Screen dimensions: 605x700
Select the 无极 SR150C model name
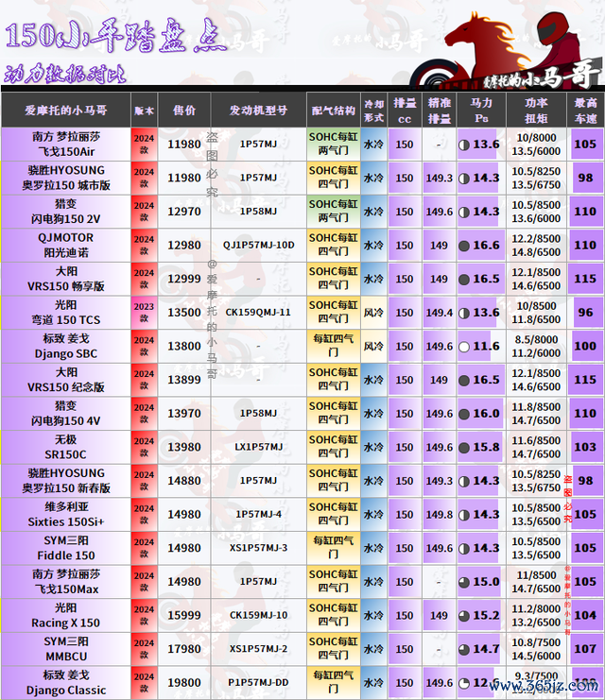tap(66, 447)
